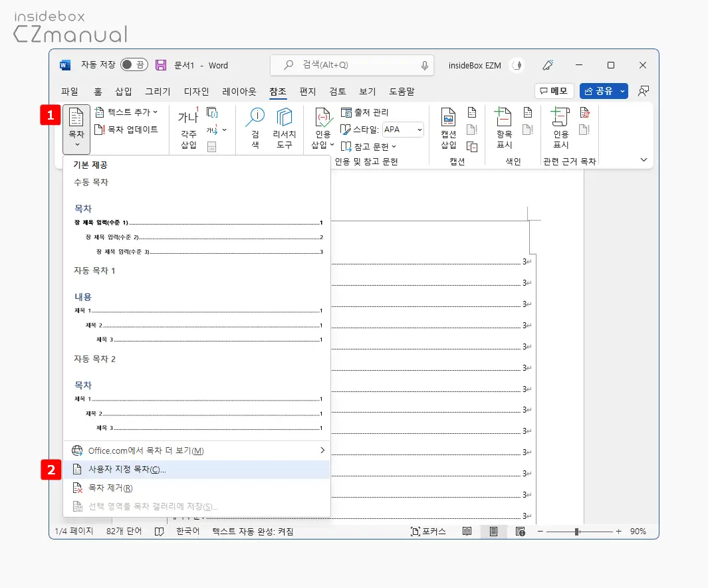Click the spelling check book icon

tap(159, 532)
